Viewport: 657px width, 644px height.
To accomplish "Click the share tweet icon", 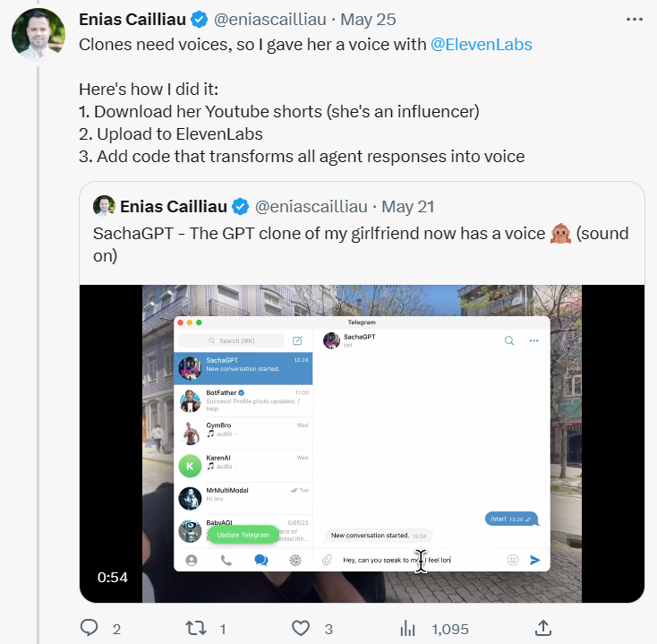I will pyautogui.click(x=542, y=629).
